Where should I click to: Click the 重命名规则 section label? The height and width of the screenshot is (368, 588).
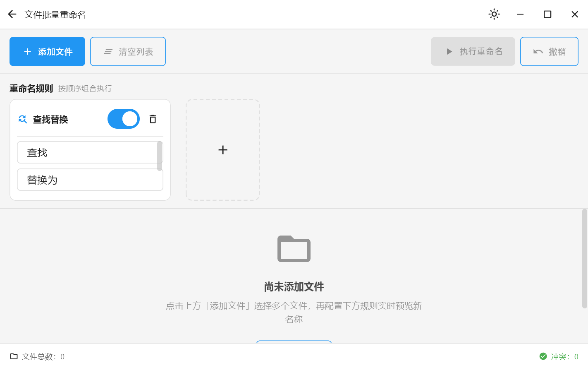(31, 88)
